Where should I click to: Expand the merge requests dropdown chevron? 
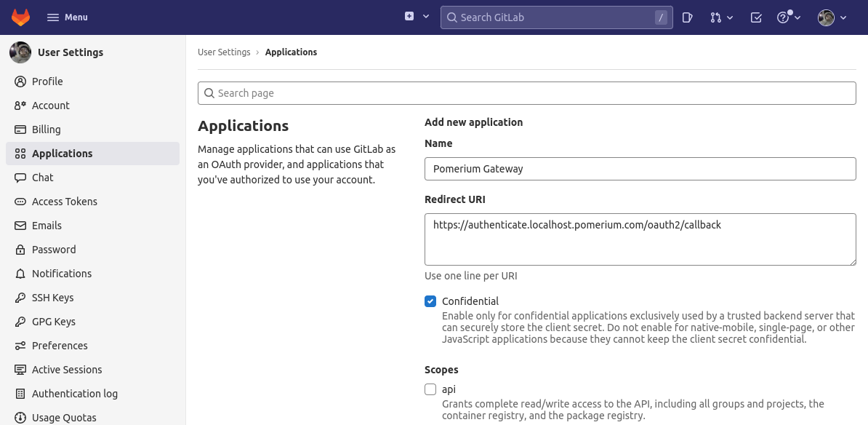(729, 17)
